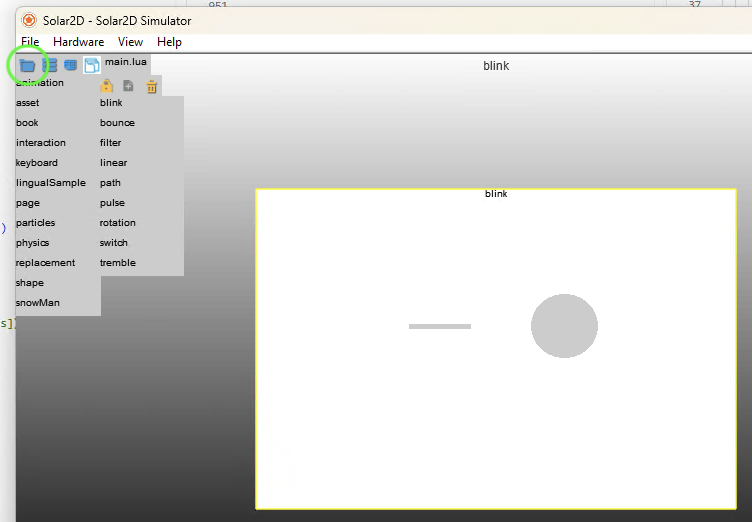Choose 'linear' in the animation sublist
Image resolution: width=752 pixels, height=522 pixels.
pos(114,163)
